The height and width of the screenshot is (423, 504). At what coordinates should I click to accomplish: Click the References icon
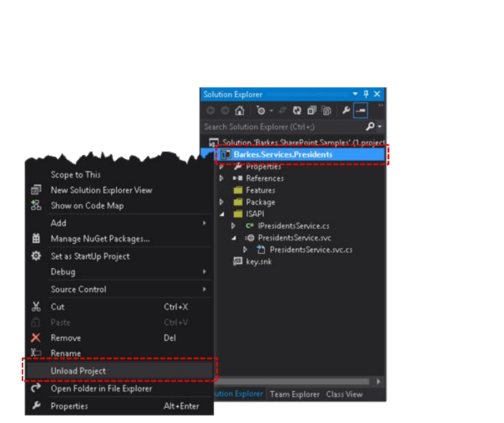tap(238, 178)
